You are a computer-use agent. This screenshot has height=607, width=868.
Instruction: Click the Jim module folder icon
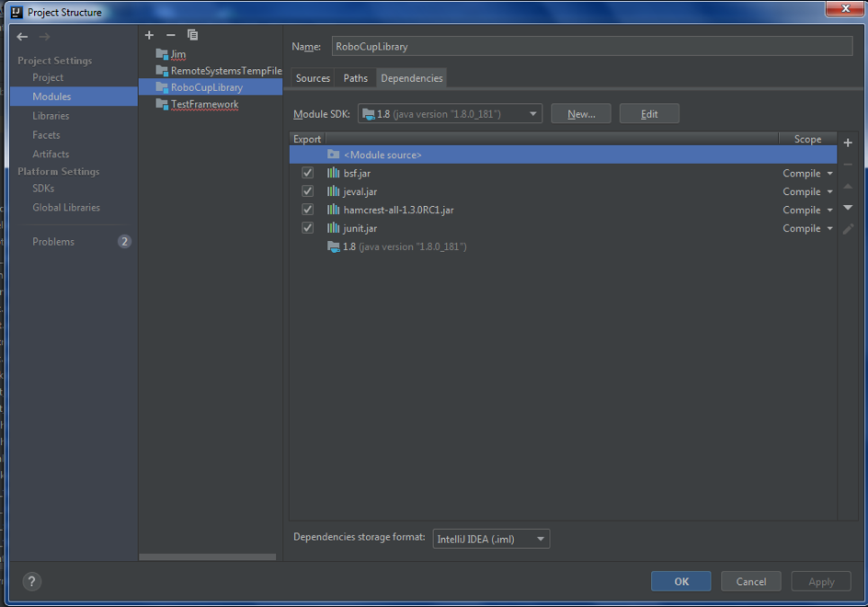[x=162, y=54]
